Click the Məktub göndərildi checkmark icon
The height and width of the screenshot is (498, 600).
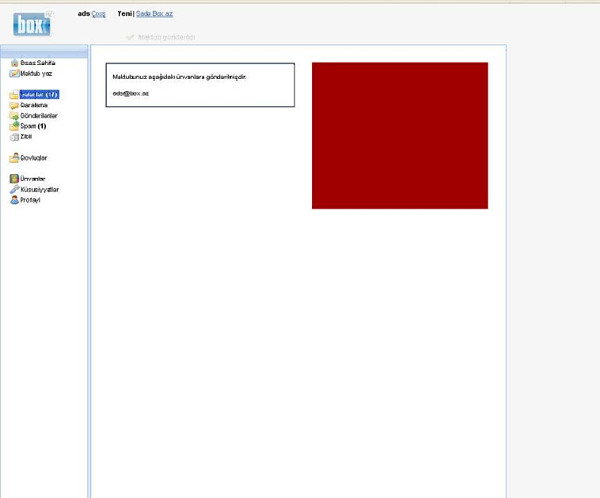[130, 37]
